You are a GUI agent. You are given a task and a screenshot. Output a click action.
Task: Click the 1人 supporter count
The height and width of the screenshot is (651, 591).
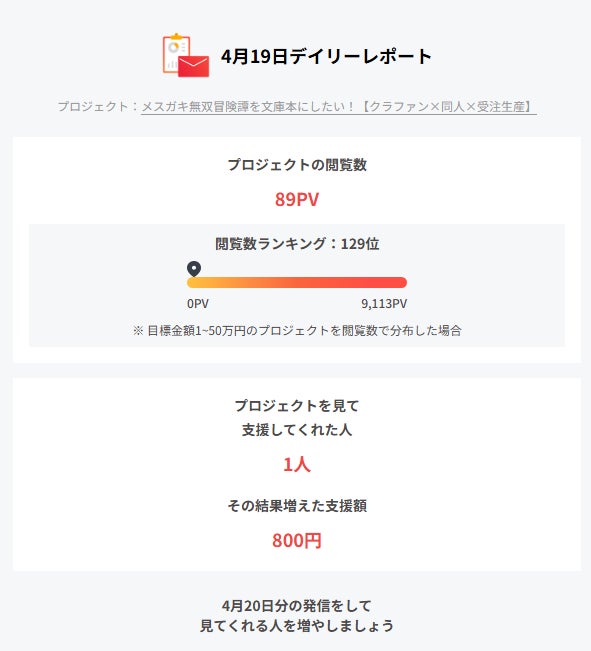click(x=297, y=464)
